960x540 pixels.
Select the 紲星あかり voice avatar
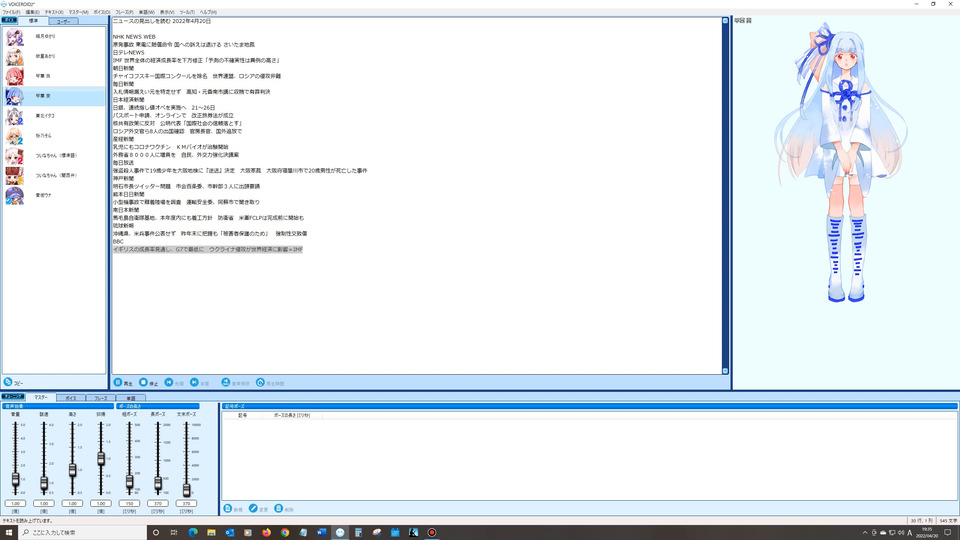[14, 56]
